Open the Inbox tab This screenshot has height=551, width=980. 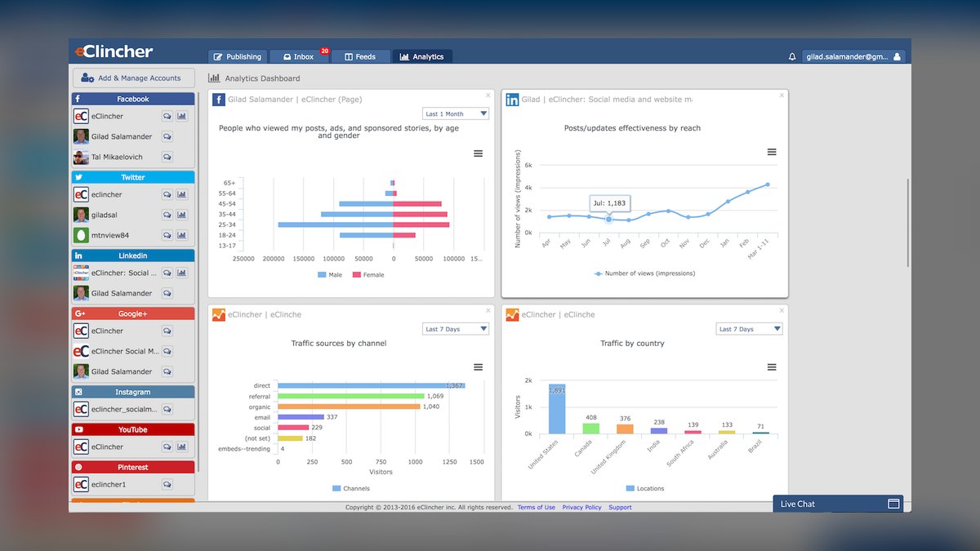point(299,56)
